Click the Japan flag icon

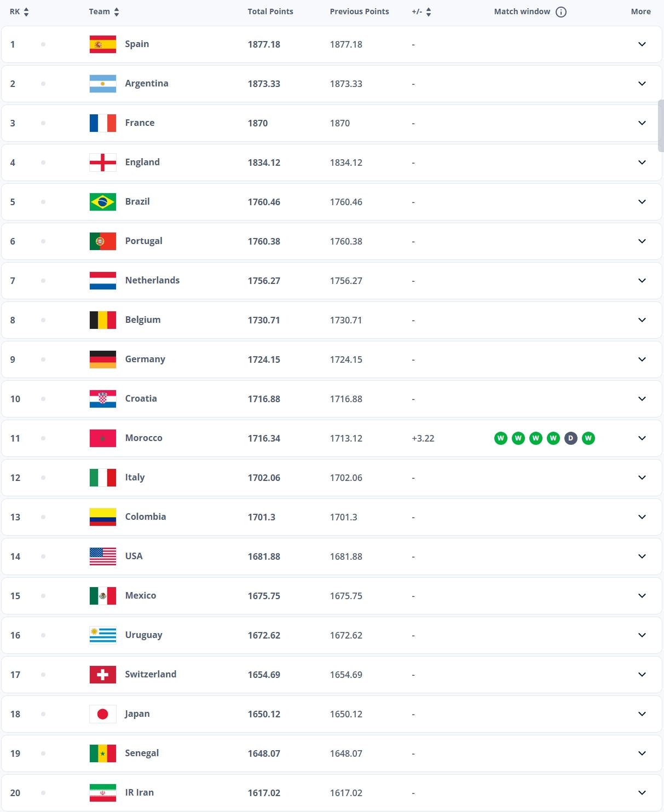tap(103, 714)
